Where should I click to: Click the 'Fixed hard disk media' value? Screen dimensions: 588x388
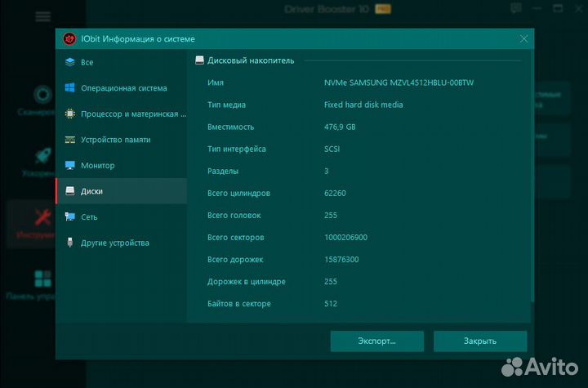[363, 105]
